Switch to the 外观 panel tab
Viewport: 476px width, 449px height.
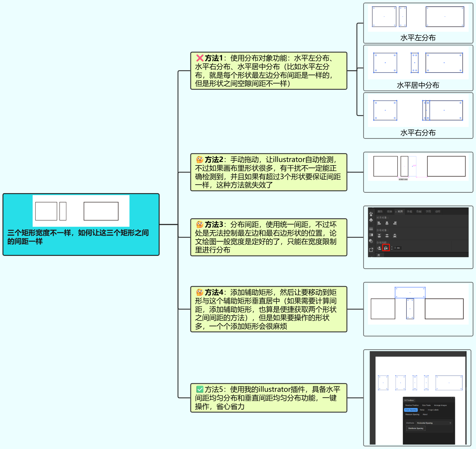[x=410, y=212]
